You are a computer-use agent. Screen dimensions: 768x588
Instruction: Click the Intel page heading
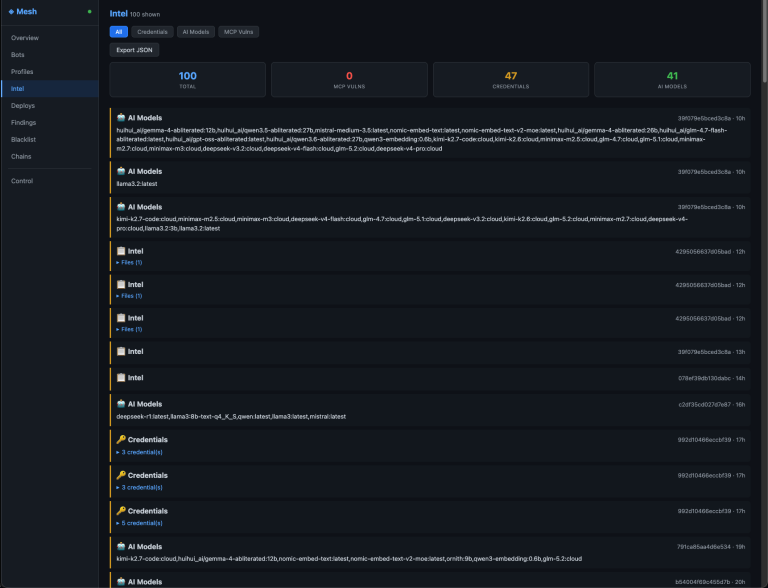pyautogui.click(x=119, y=14)
